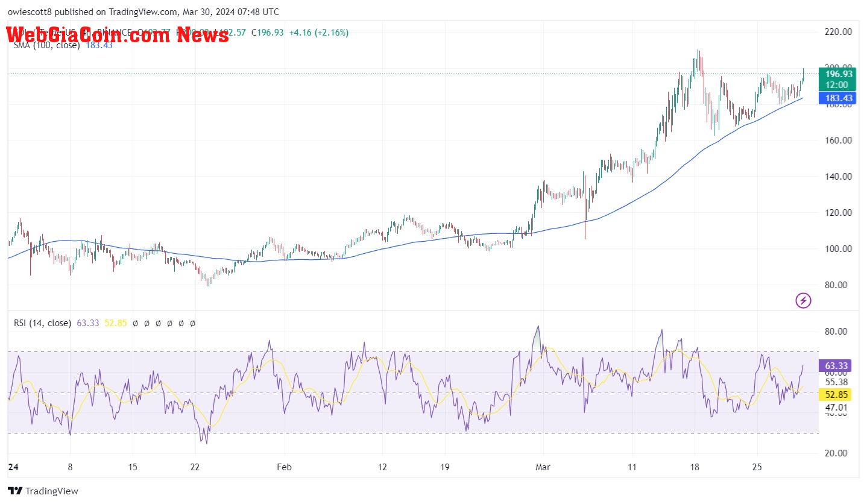867x504 pixels.
Task: Click the 120.00 price axis label
Action: point(839,212)
